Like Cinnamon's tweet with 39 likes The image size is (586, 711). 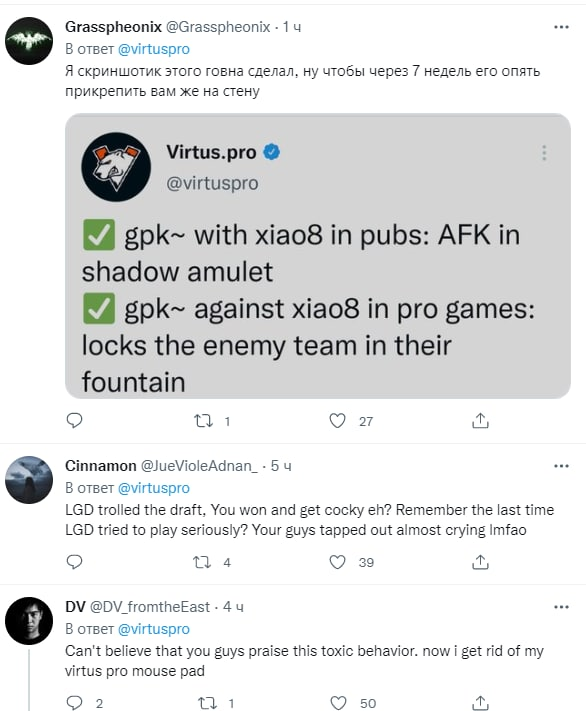tap(337, 562)
